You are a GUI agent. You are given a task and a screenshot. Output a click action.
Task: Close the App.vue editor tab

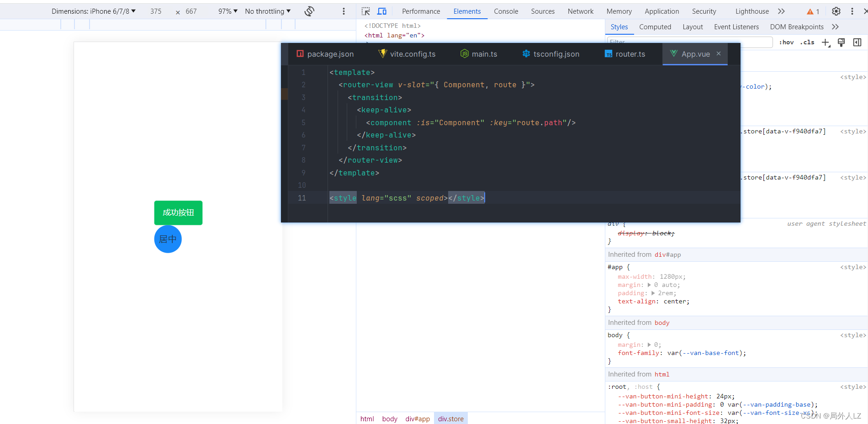719,53
